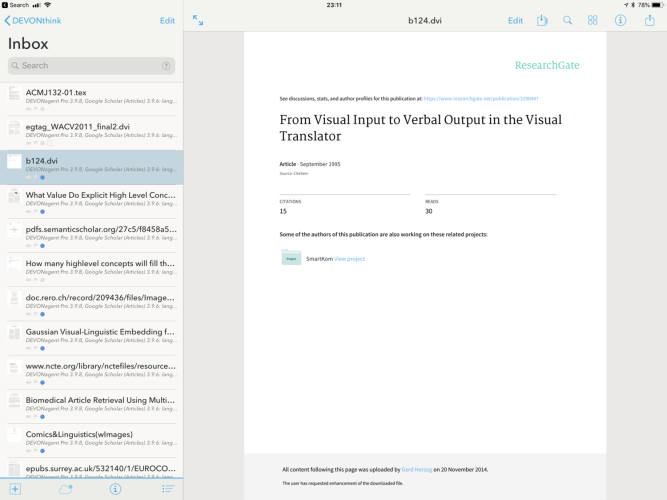Toggle the flag on ACMJ132-01.tex
This screenshot has height=500, width=667.
point(35,109)
